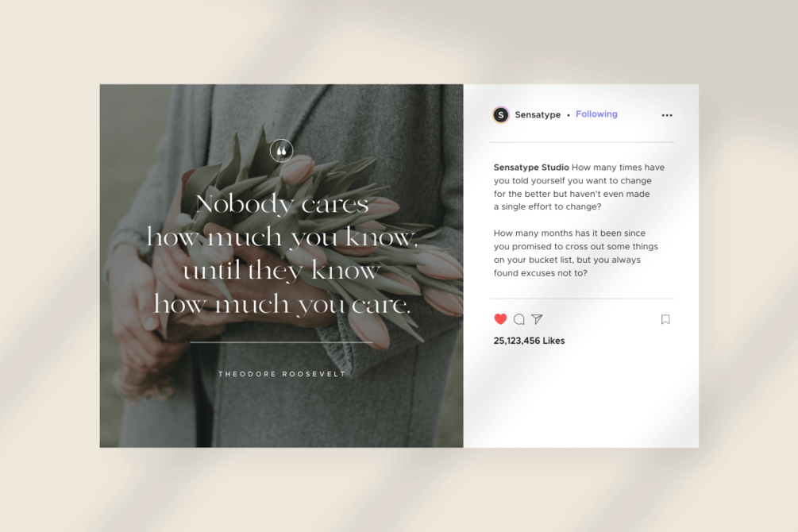798x532 pixels.
Task: Click the quotation mark circle icon
Action: click(281, 151)
